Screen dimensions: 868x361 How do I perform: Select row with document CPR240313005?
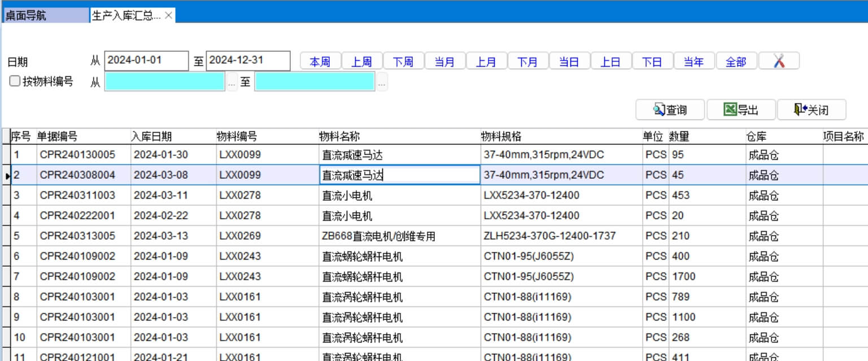pyautogui.click(x=77, y=236)
